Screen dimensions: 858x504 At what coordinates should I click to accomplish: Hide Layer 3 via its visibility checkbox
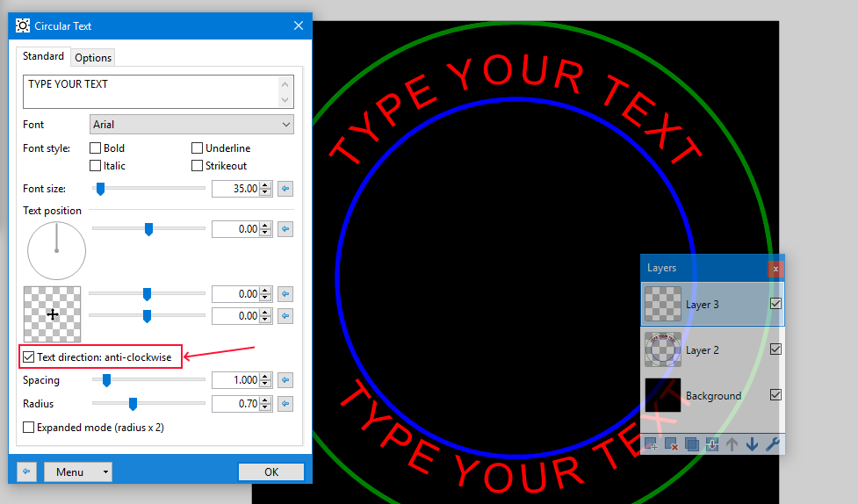pos(775,304)
